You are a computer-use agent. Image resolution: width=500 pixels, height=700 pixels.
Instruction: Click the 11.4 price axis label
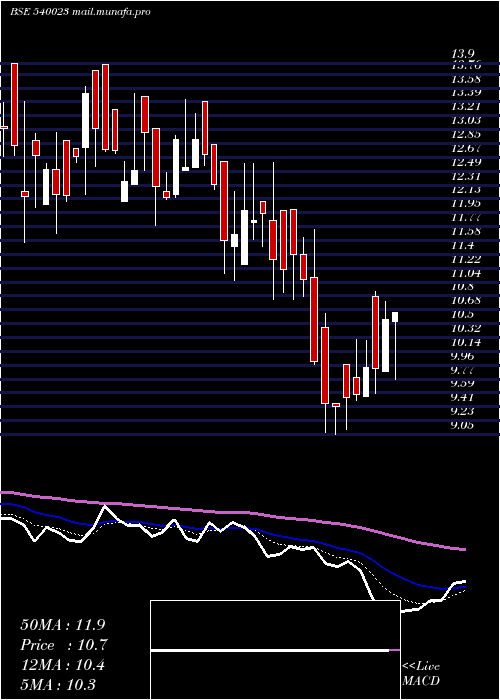pyautogui.click(x=462, y=245)
